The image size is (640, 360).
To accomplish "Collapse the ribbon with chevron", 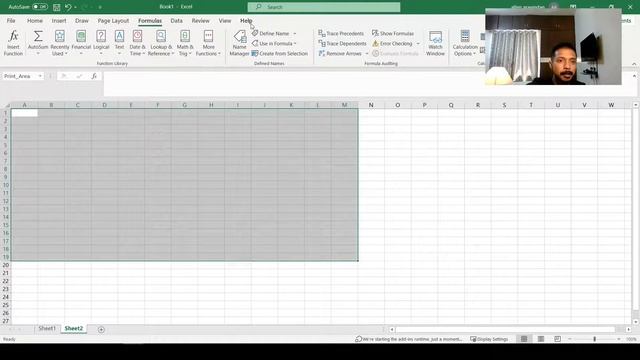I will (634, 64).
